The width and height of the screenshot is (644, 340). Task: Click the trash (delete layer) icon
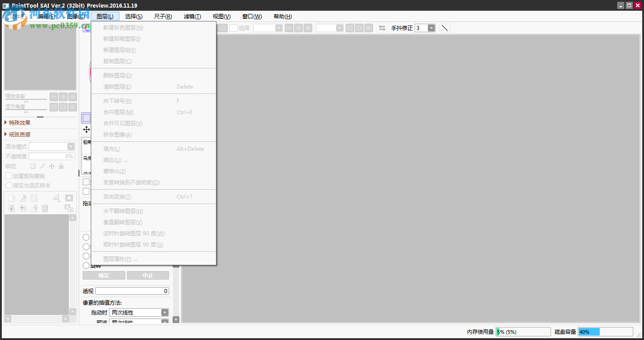[45, 208]
